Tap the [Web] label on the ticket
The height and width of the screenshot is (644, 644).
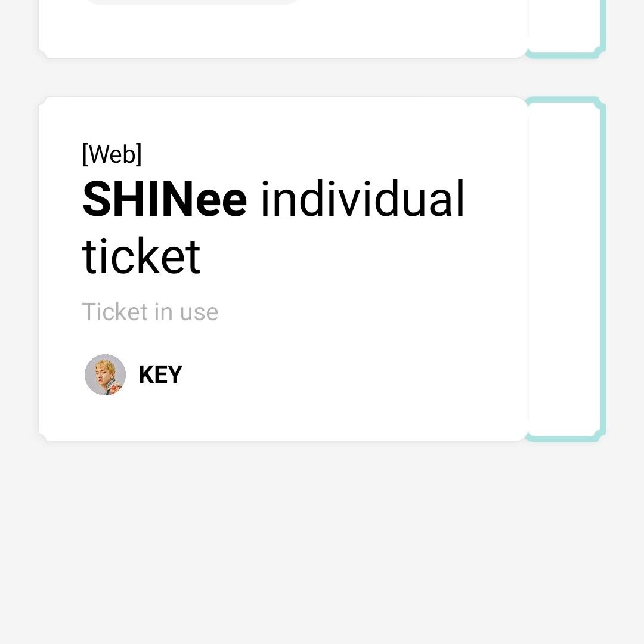(112, 154)
